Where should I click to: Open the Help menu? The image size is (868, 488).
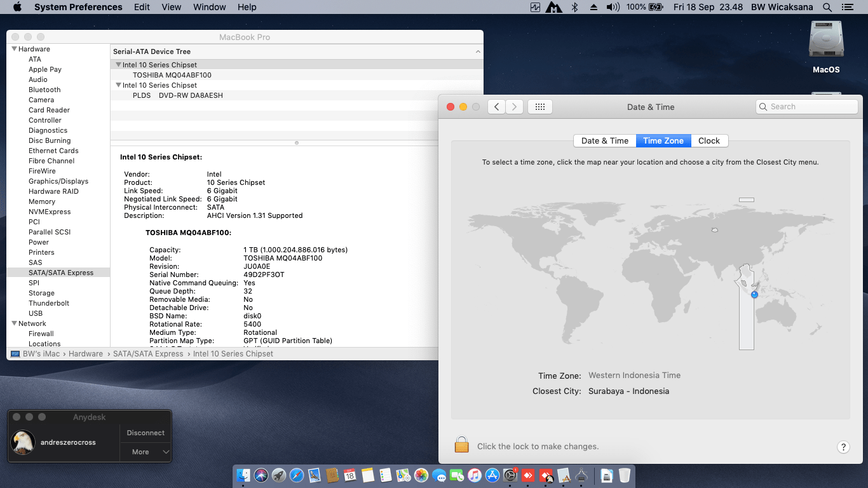point(247,7)
